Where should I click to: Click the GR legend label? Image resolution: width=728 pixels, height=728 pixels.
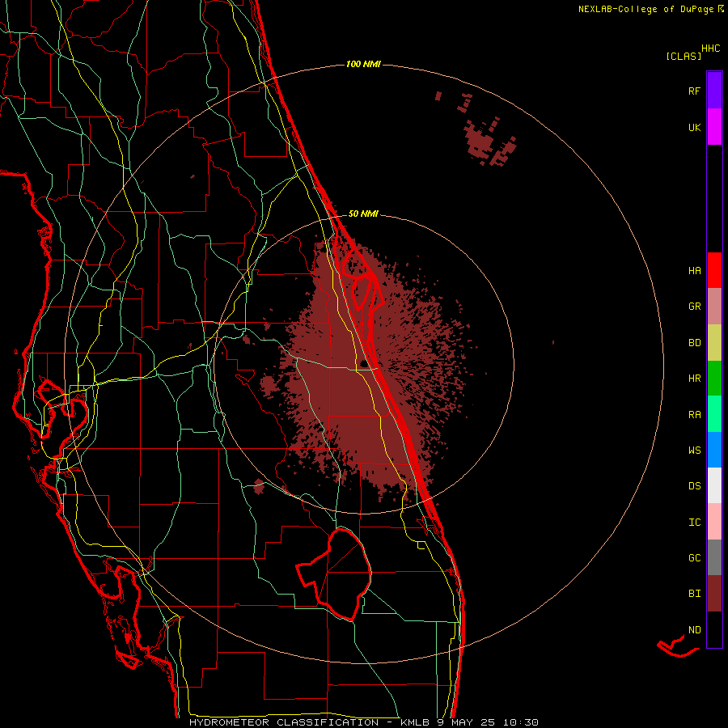point(694,307)
